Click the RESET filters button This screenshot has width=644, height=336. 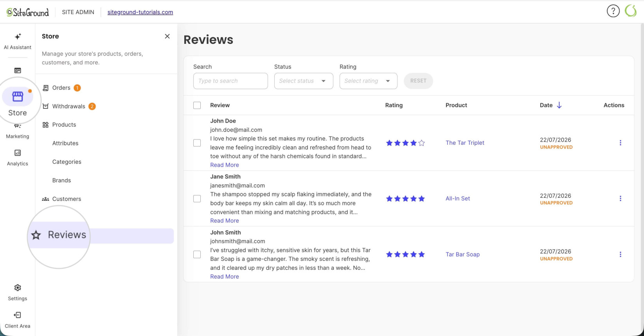pos(418,81)
